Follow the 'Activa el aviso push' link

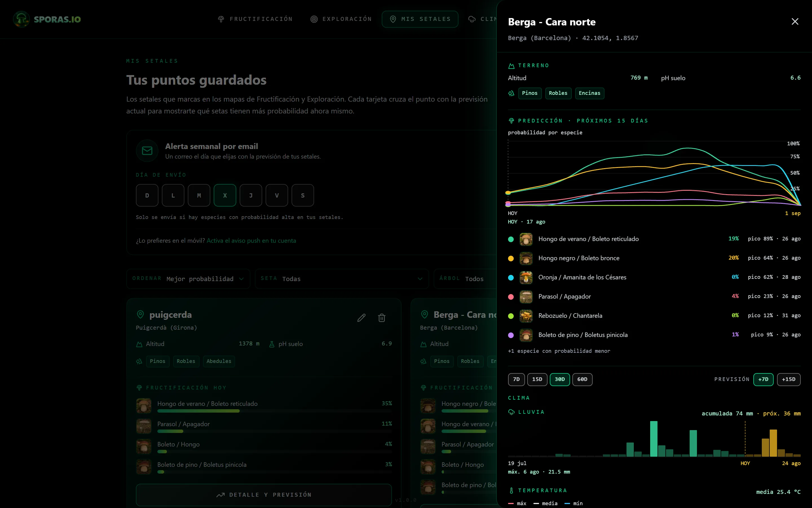coord(251,240)
